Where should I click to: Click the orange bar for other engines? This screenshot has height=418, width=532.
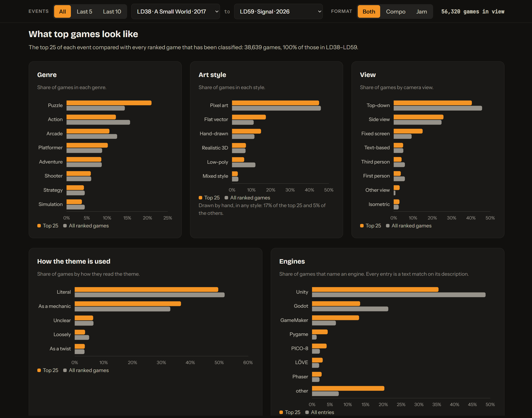coord(348,388)
